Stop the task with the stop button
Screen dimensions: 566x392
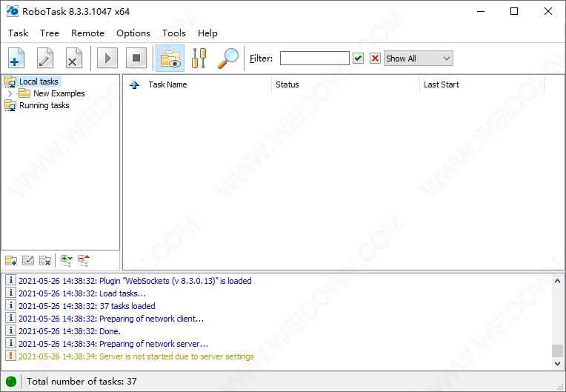coord(136,58)
